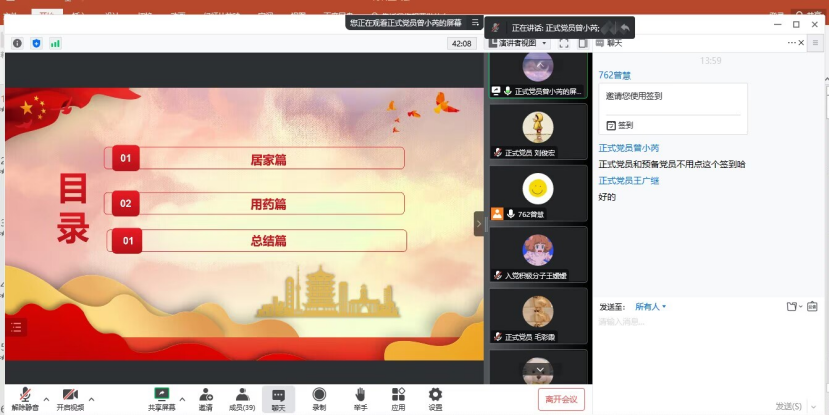Open the 成员(39) members list

point(242,396)
